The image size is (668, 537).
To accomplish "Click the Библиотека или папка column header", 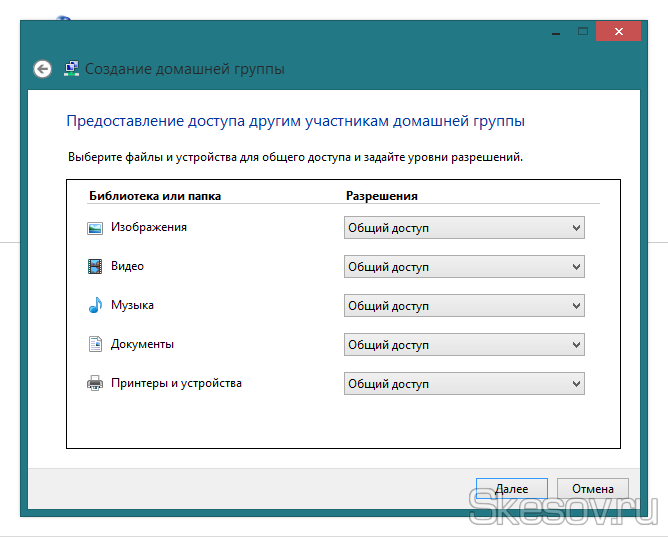I will pos(155,196).
